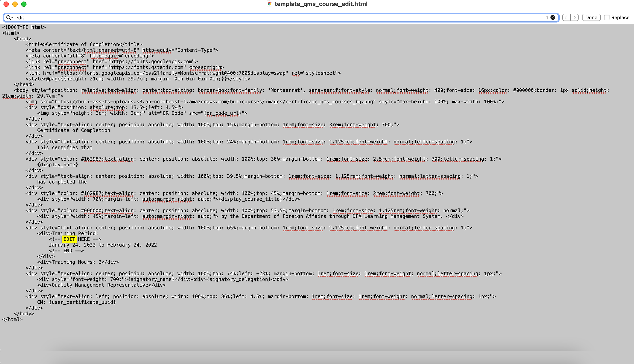The width and height of the screenshot is (634, 364).
Task: Click the document icon in title bar
Action: [x=269, y=4]
